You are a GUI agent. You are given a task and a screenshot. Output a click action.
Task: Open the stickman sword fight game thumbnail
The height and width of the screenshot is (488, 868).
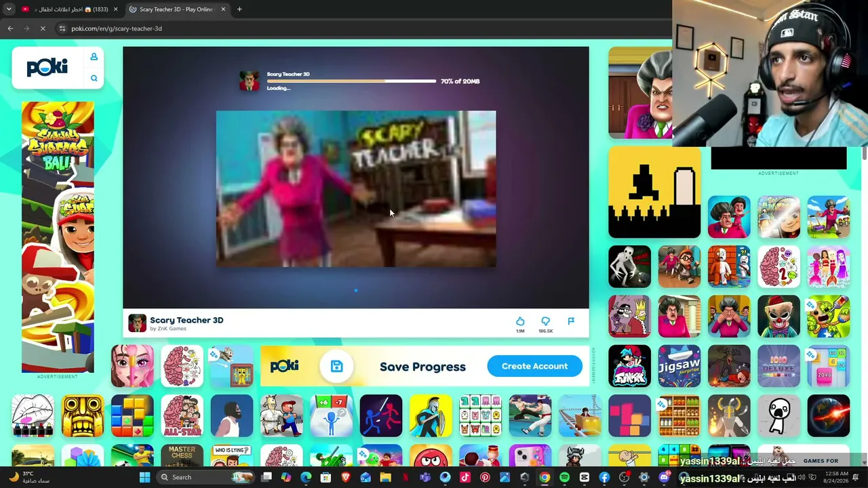coord(381,415)
